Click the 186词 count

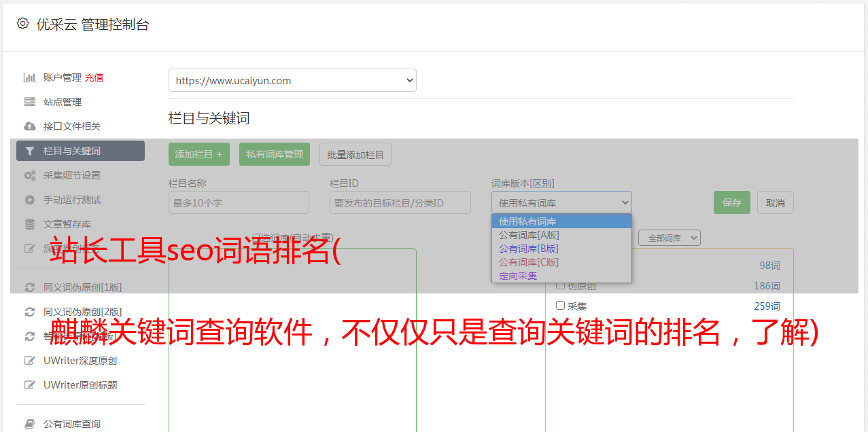click(767, 286)
